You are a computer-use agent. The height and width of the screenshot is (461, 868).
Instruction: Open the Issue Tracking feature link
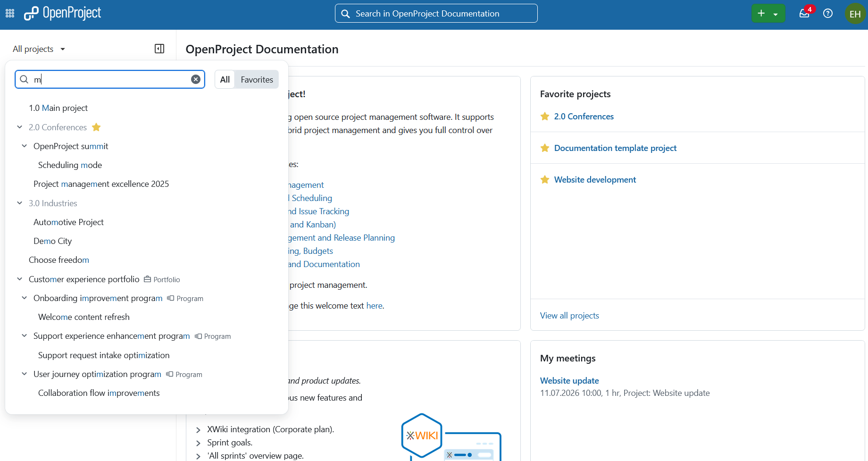pos(319,211)
